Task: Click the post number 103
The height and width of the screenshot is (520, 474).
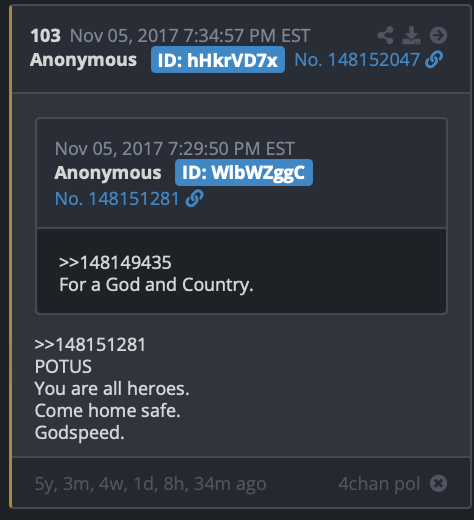Action: click(46, 36)
